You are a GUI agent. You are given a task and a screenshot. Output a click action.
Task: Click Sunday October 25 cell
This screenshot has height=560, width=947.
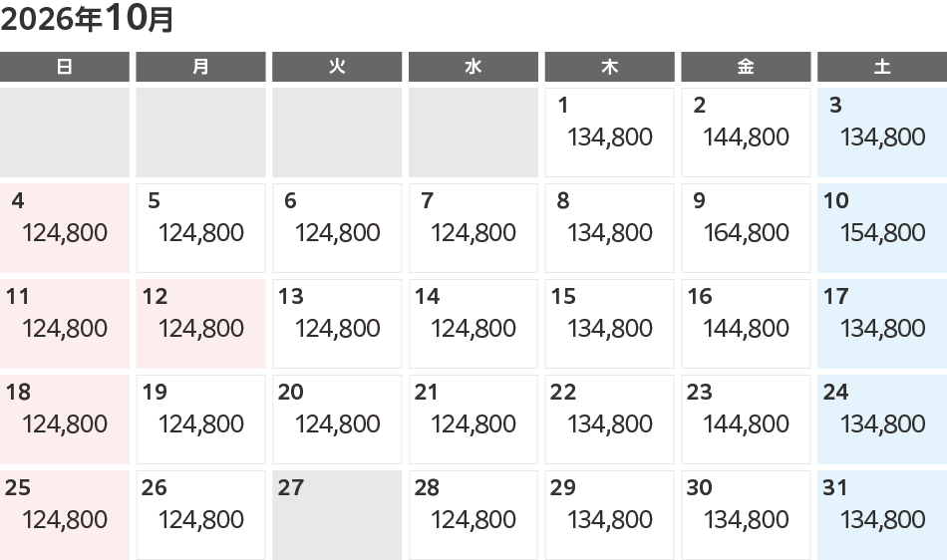65,514
